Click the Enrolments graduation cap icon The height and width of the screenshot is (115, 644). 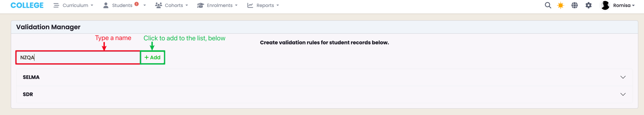200,5
